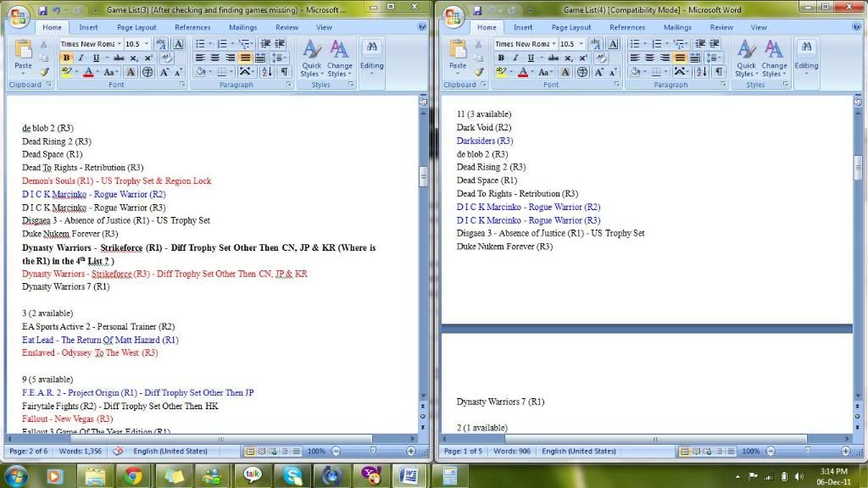Click Office Button in Game List(4) window
This screenshot has width=868, height=488.
[453, 16]
